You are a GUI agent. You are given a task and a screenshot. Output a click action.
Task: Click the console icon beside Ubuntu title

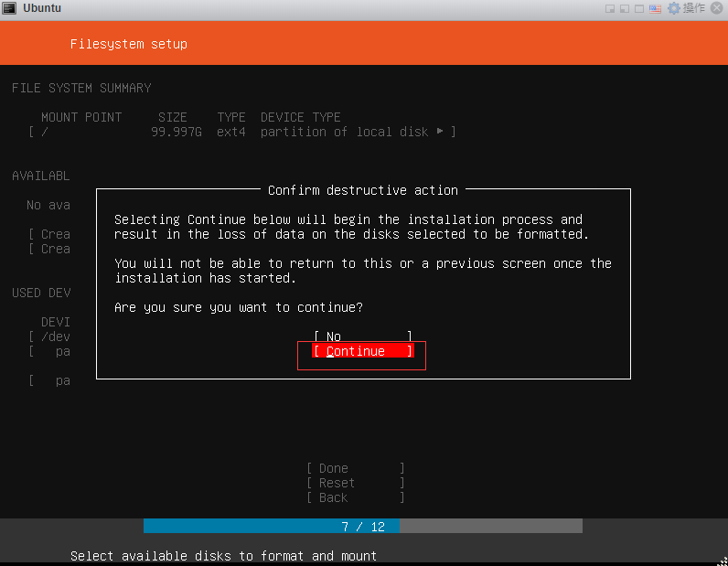tap(9, 9)
